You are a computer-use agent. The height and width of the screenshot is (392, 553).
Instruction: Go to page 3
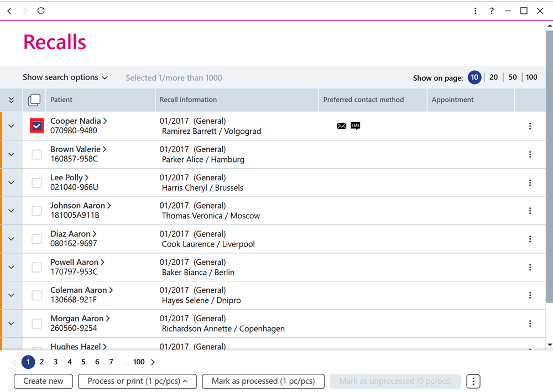click(55, 362)
